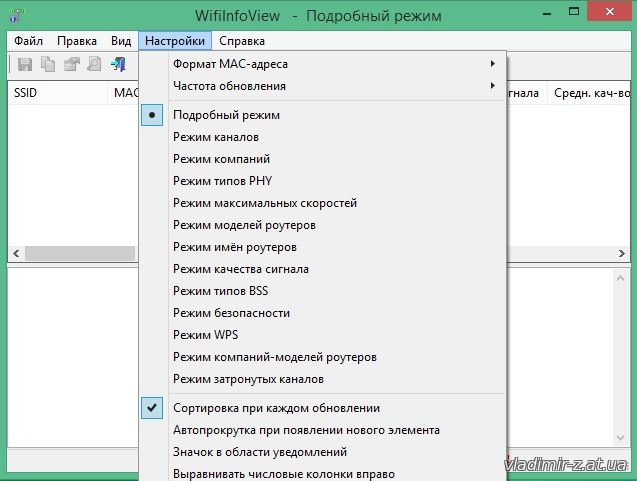Open the Файл menu

(x=28, y=41)
